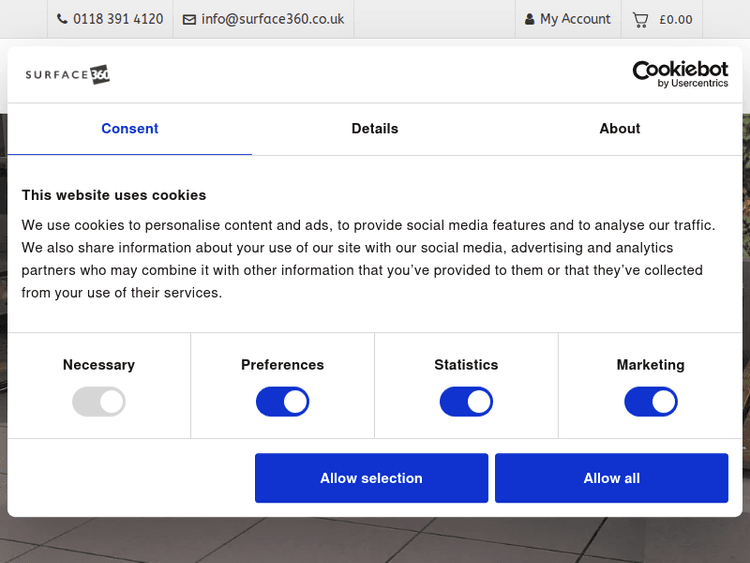Click the My Account person icon
750x563 pixels.
pos(529,19)
